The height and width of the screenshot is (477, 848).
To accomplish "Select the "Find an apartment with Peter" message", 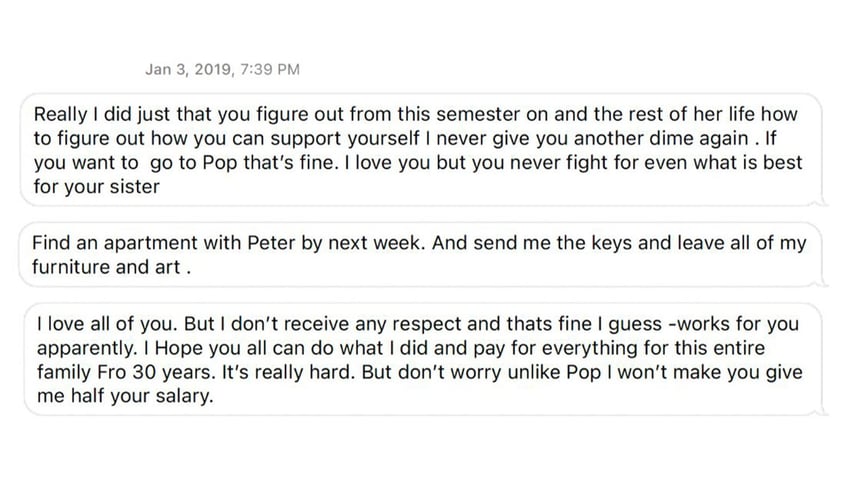I will point(421,254).
